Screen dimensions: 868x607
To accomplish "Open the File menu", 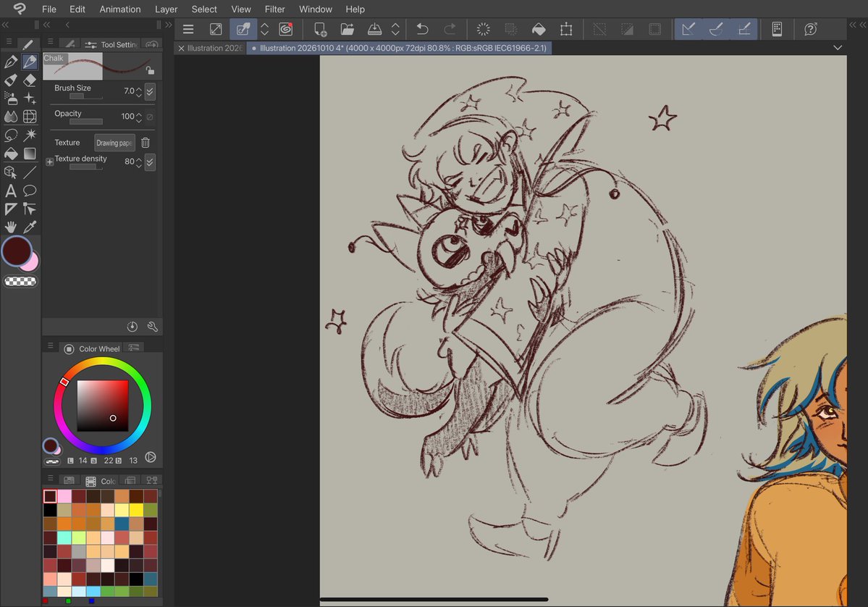I will 49,9.
